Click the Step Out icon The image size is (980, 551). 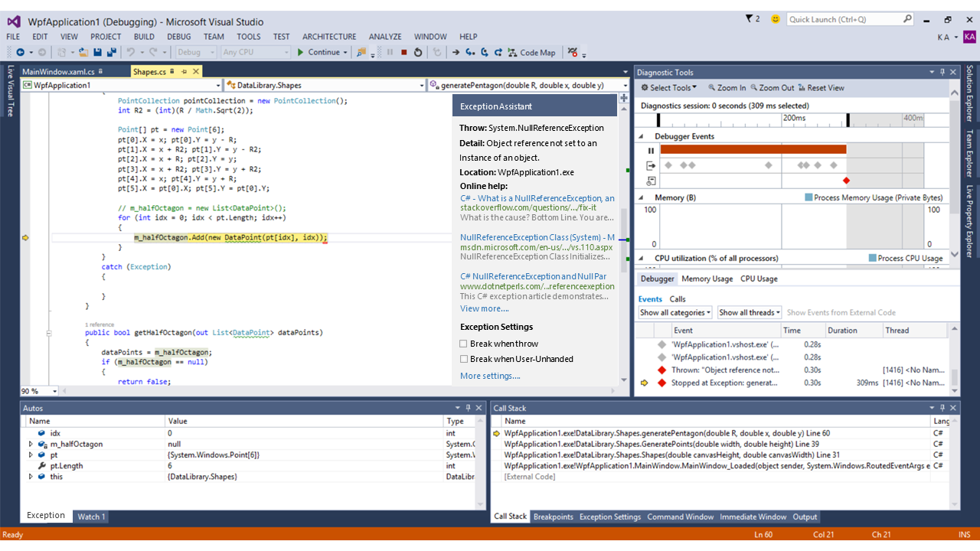coord(498,52)
